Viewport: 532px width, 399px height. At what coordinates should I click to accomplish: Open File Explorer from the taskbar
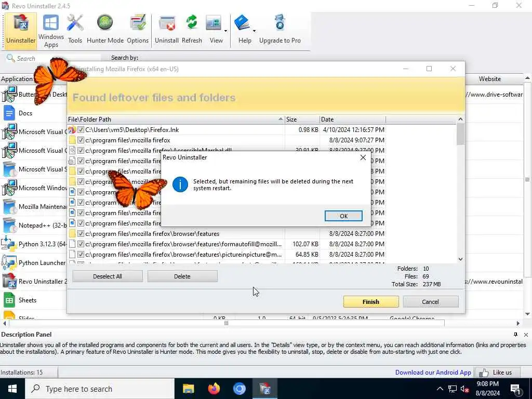point(188,389)
